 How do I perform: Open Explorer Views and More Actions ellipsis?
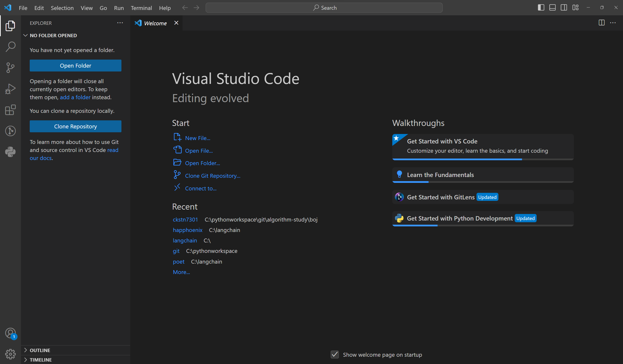click(x=120, y=23)
